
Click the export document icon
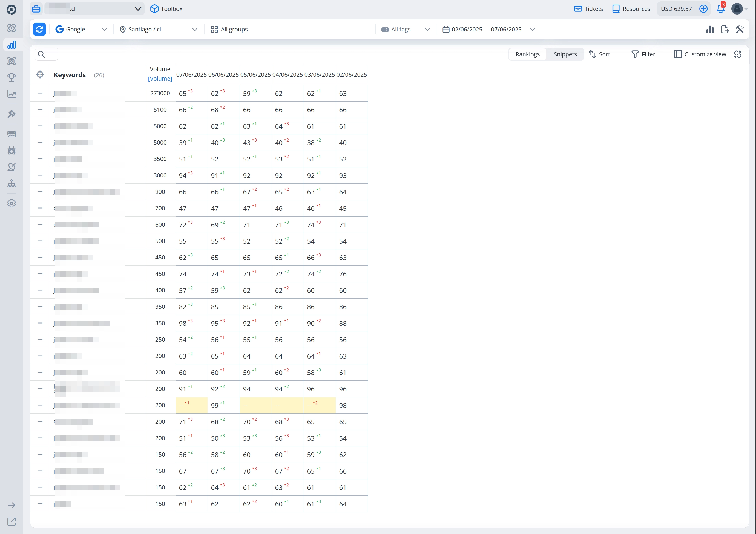725,29
